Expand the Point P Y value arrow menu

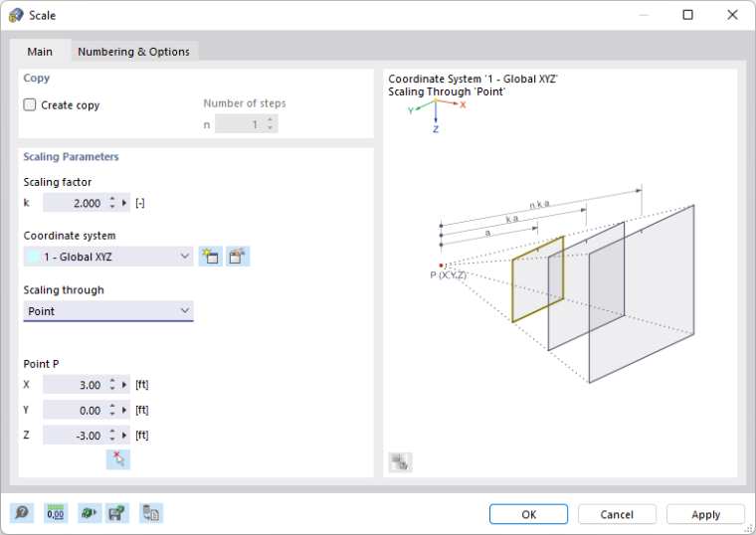point(124,410)
